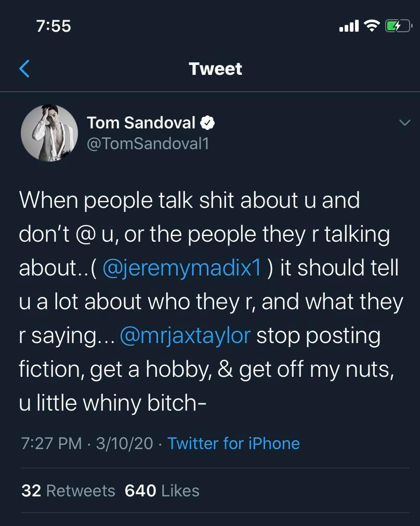
Task: Tap the back arrow in header
Action: pos(24,69)
